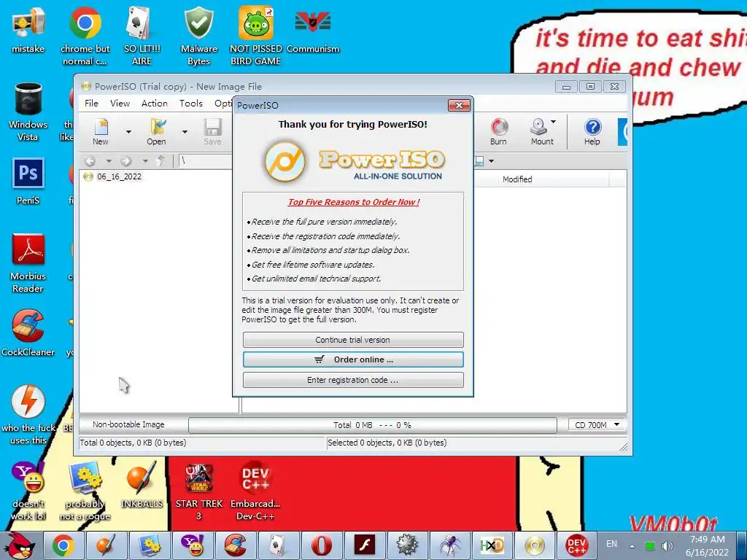Open the Morbius Reader desktop icon
The height and width of the screenshot is (560, 747).
pyautogui.click(x=28, y=262)
